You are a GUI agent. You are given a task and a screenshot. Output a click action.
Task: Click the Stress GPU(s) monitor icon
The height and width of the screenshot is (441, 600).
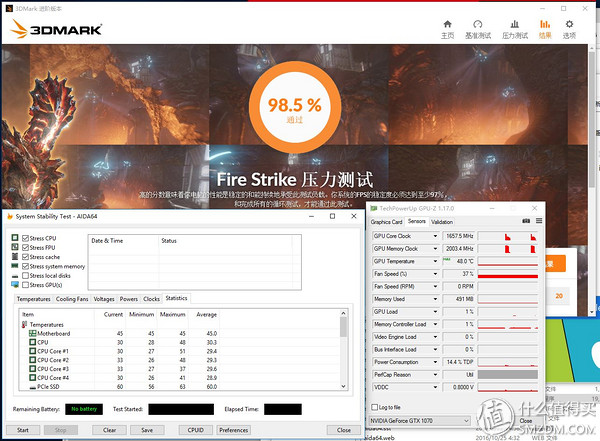(x=15, y=284)
